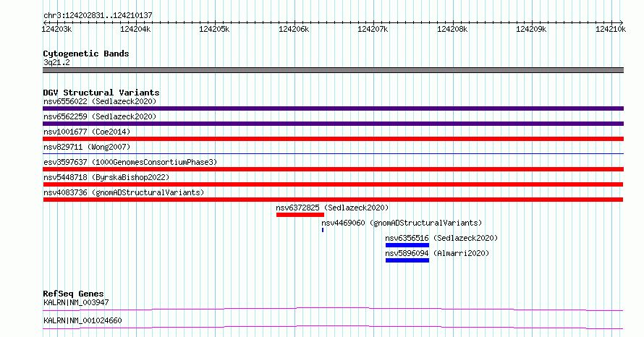
Task: Open nsv4469060 (gnomADStructuralVariants) label
Action: click(x=402, y=223)
